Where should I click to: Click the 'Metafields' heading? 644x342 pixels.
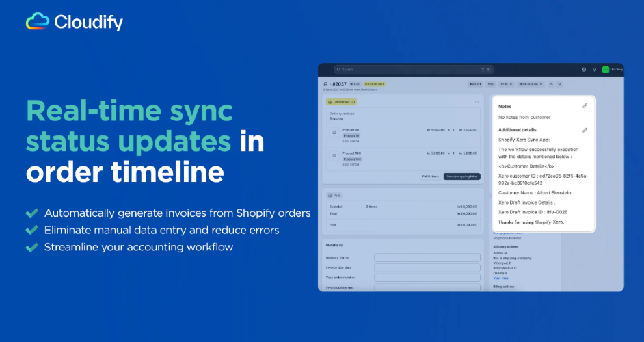(x=334, y=246)
